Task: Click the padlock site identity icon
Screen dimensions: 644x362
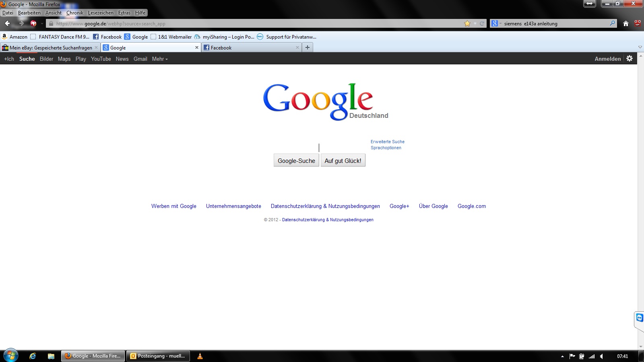Action: click(x=51, y=23)
